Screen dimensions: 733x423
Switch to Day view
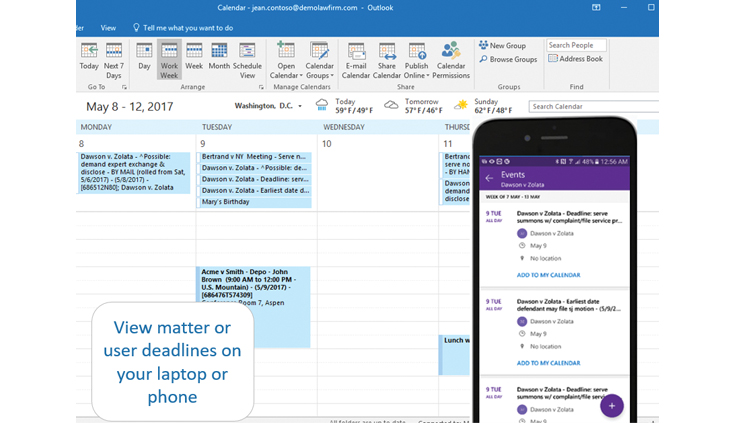pos(144,56)
